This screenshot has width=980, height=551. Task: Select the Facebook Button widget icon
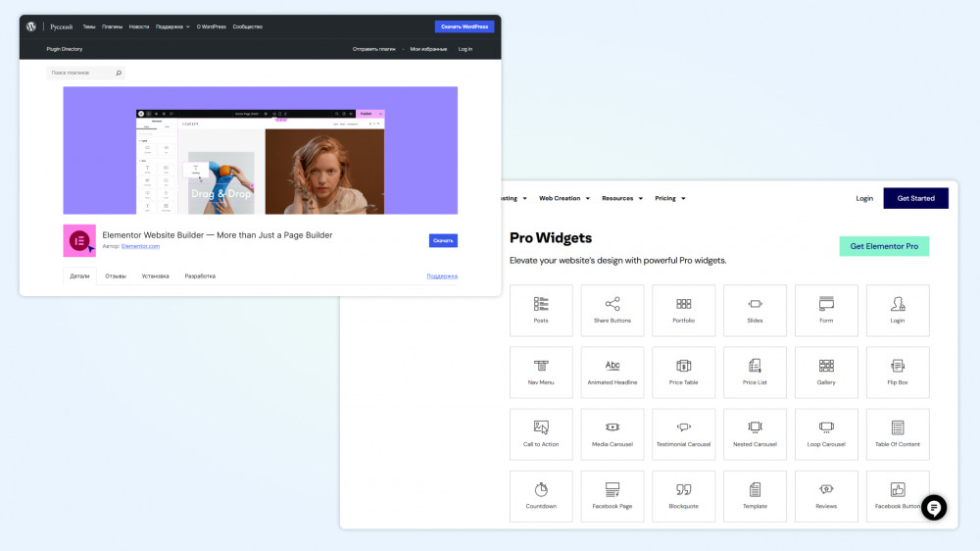[x=898, y=489]
